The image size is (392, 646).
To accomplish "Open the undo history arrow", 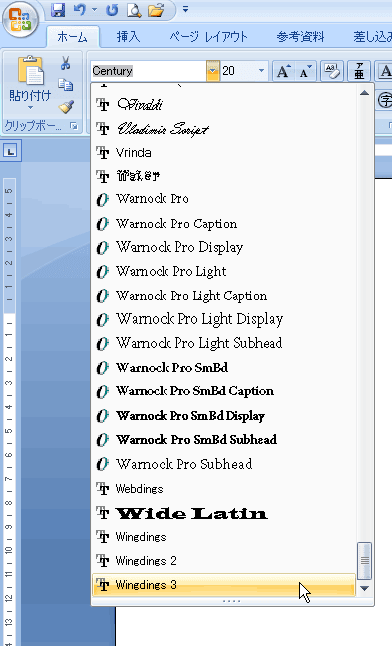I will point(94,9).
